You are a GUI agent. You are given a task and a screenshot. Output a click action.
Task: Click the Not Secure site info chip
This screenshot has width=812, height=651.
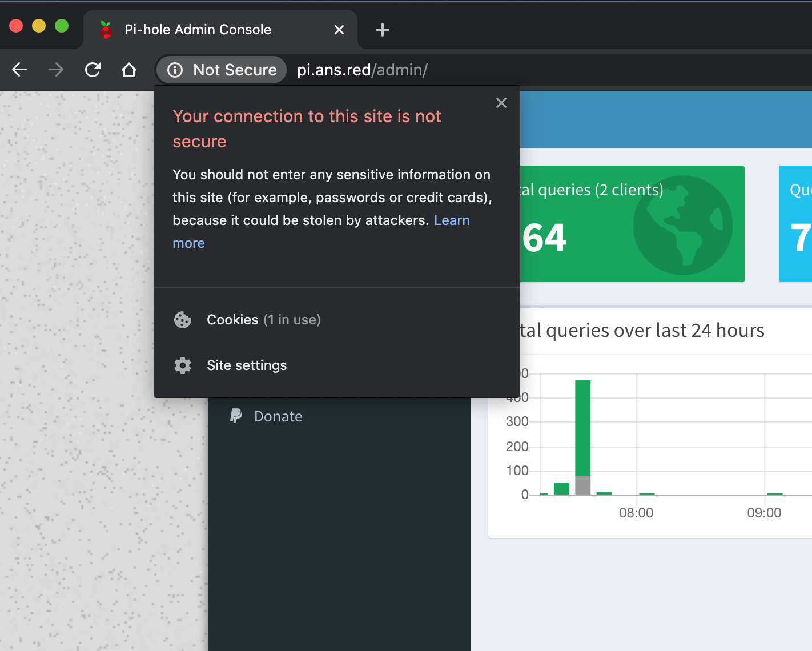click(x=222, y=70)
